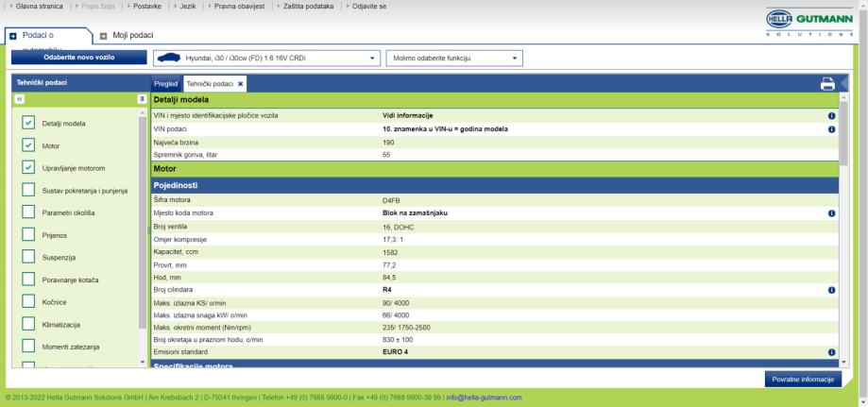Uncheck Motor checkbox
The image size is (868, 407).
[28, 145]
